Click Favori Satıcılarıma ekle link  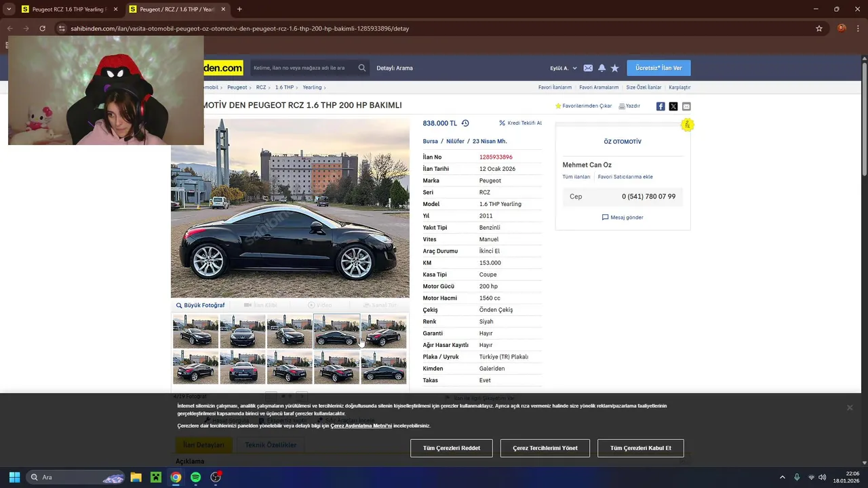[625, 177]
